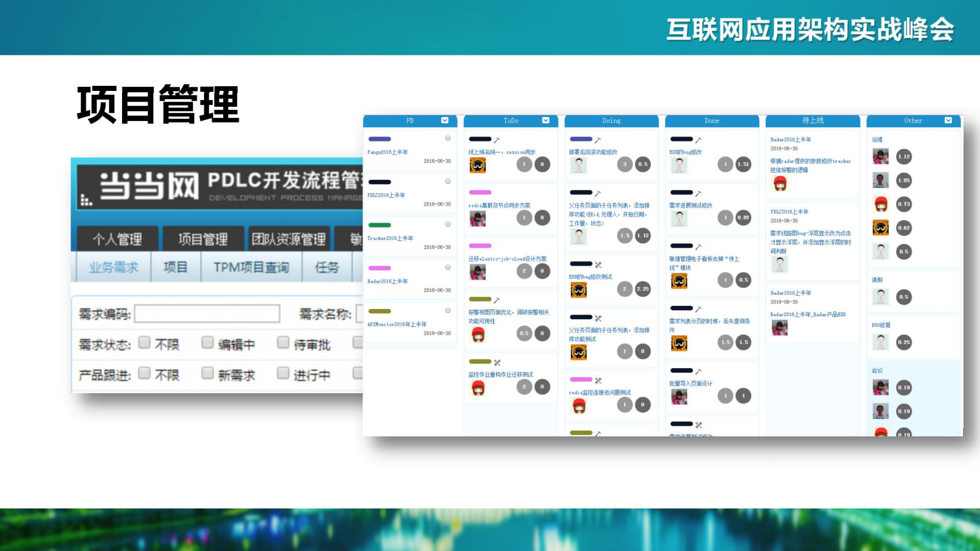
Task: Click the pink color bar on Radar2016上半年 card
Action: (x=379, y=268)
